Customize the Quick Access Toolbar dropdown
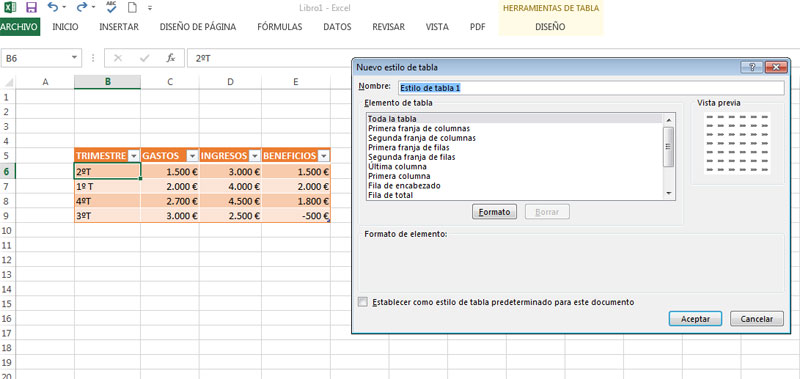The height and width of the screenshot is (379, 800). [149, 8]
